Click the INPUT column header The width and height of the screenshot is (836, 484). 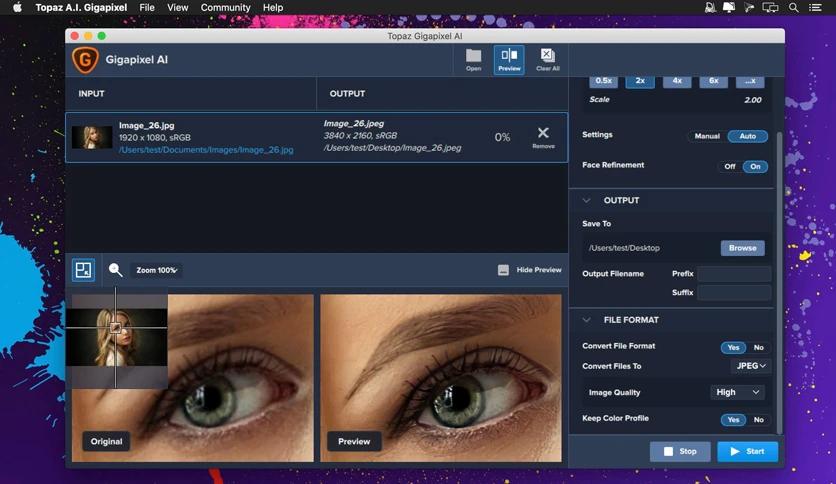91,94
